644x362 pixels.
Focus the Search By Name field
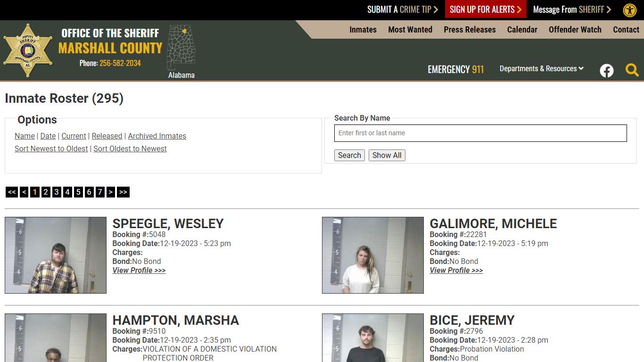point(480,133)
